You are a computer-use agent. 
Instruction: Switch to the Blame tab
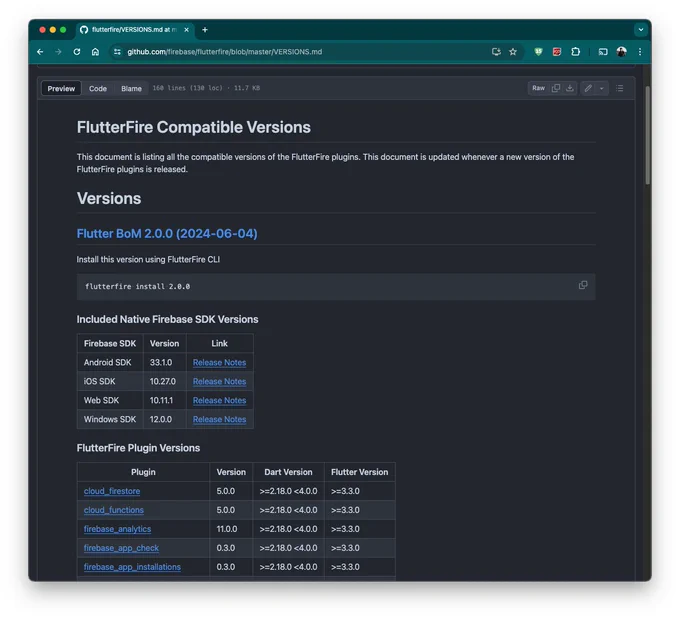131,88
